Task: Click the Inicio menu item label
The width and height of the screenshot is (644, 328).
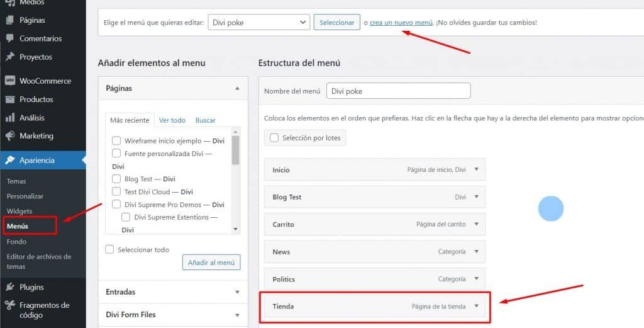Action: coord(281,170)
